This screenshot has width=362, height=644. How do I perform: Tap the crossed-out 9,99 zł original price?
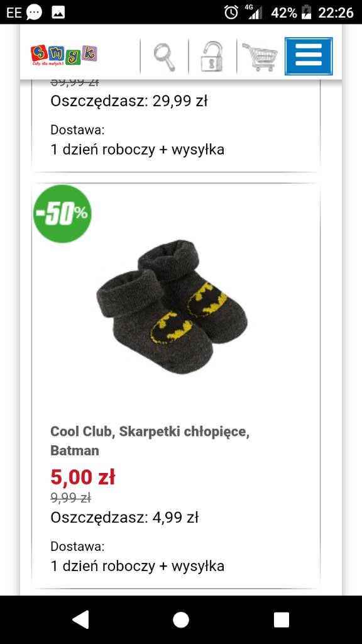tap(70, 498)
